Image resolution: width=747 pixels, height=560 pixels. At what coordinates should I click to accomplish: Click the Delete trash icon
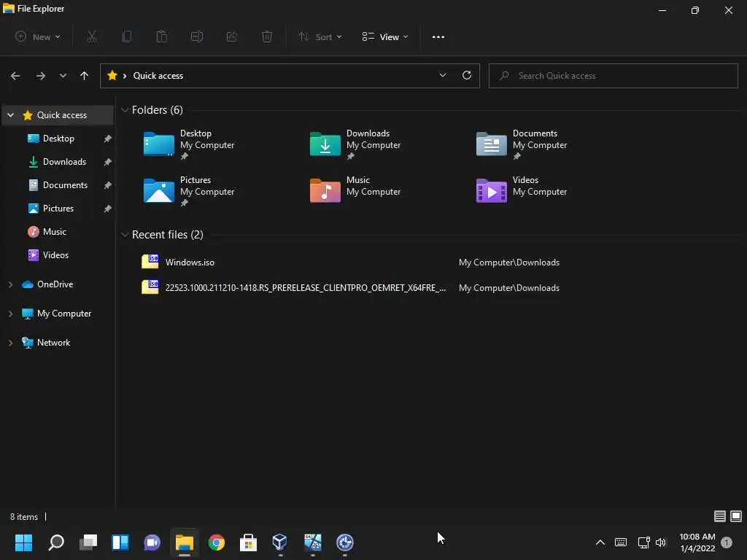click(267, 36)
